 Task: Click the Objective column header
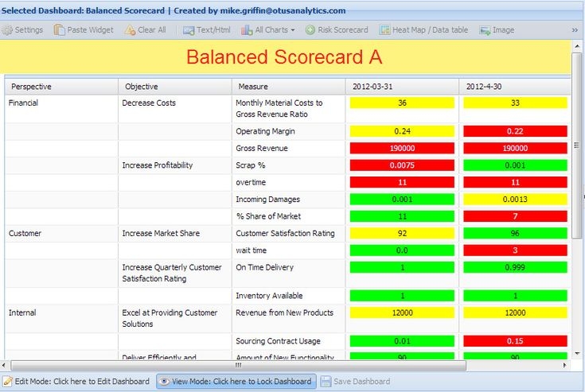coord(141,86)
